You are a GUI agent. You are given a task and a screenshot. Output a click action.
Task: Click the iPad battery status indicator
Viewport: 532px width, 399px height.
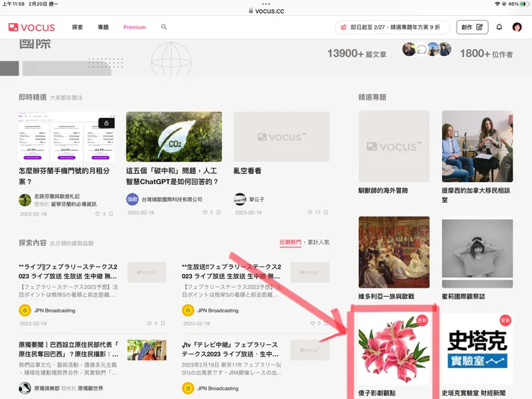click(525, 4)
